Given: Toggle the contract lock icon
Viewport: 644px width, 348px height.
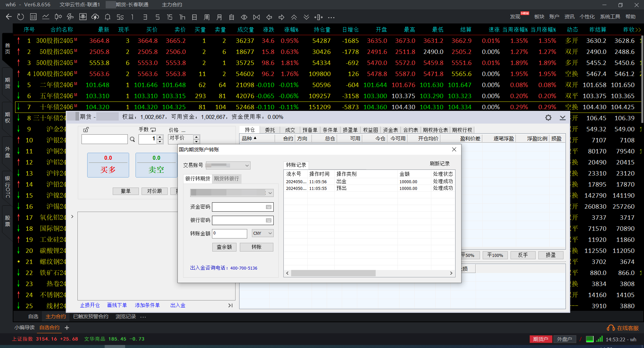Looking at the screenshot, I should (x=86, y=130).
